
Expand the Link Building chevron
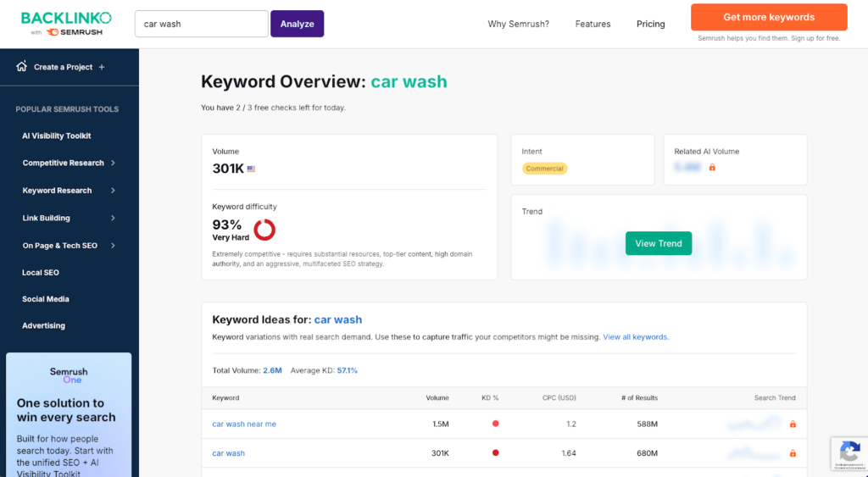113,218
